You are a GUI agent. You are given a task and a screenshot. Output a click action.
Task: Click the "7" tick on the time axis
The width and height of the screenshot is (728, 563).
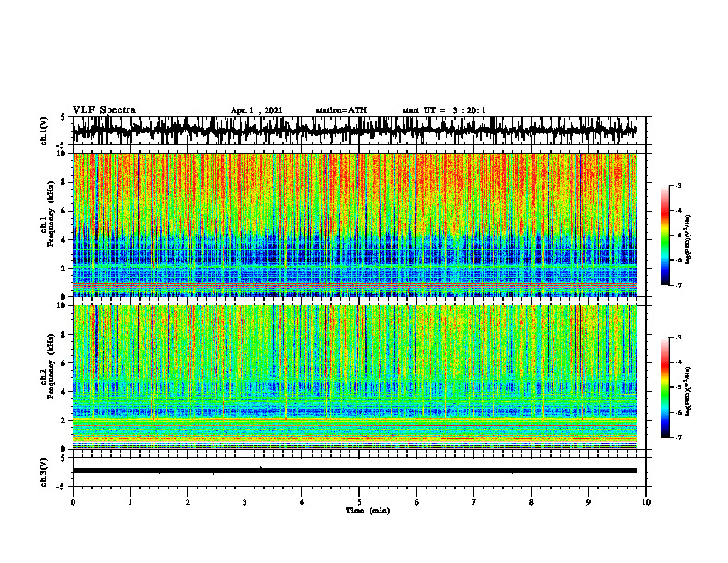click(474, 502)
